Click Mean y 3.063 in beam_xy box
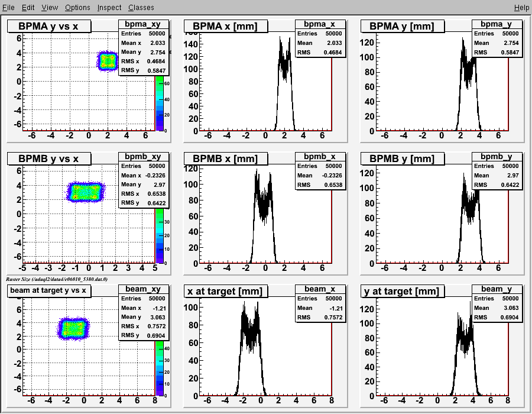 (158, 317)
